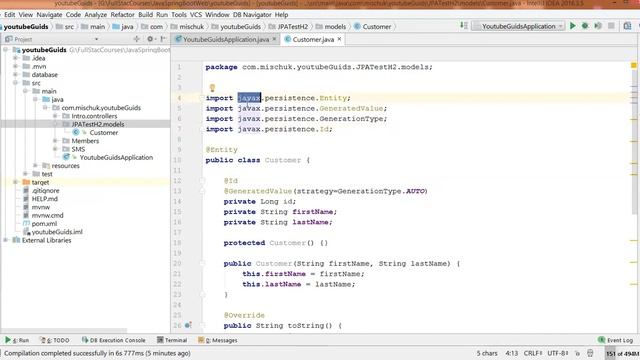Open the Terminal tool window

click(x=172, y=340)
